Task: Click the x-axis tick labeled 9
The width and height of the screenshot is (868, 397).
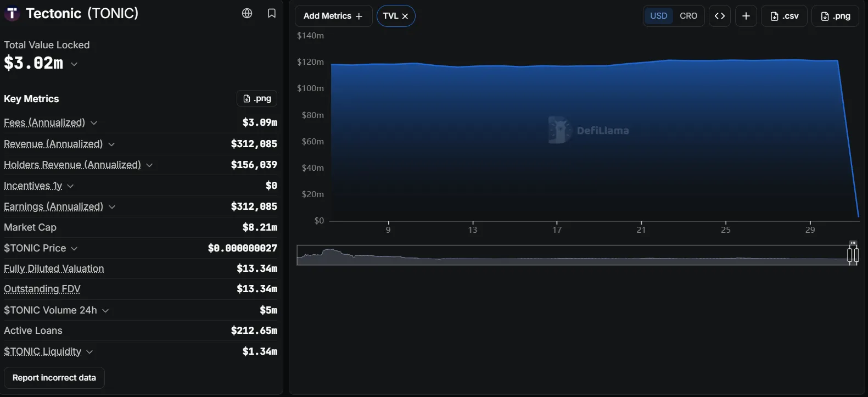Action: point(388,230)
